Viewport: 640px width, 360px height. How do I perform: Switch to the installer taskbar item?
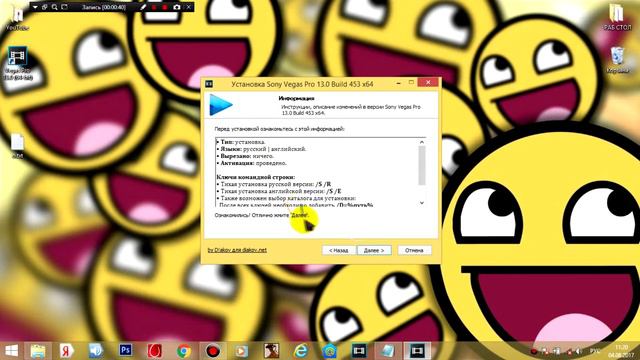tap(417, 351)
